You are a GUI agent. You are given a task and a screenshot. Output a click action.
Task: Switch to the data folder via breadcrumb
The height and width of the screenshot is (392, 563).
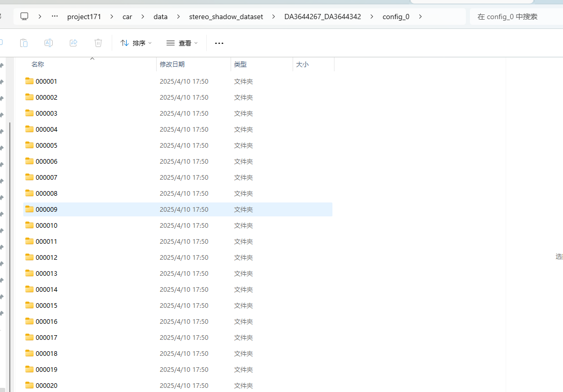[160, 16]
